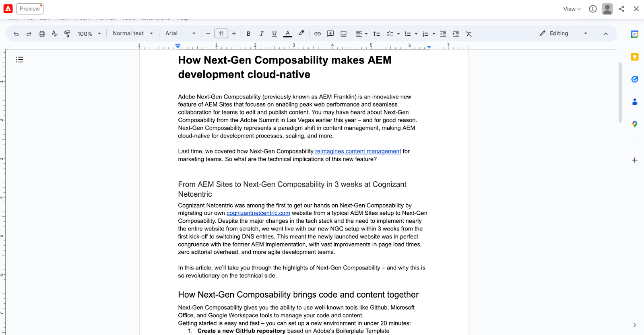Click the Insert image icon
Image resolution: width=644 pixels, height=335 pixels.
coord(343,34)
